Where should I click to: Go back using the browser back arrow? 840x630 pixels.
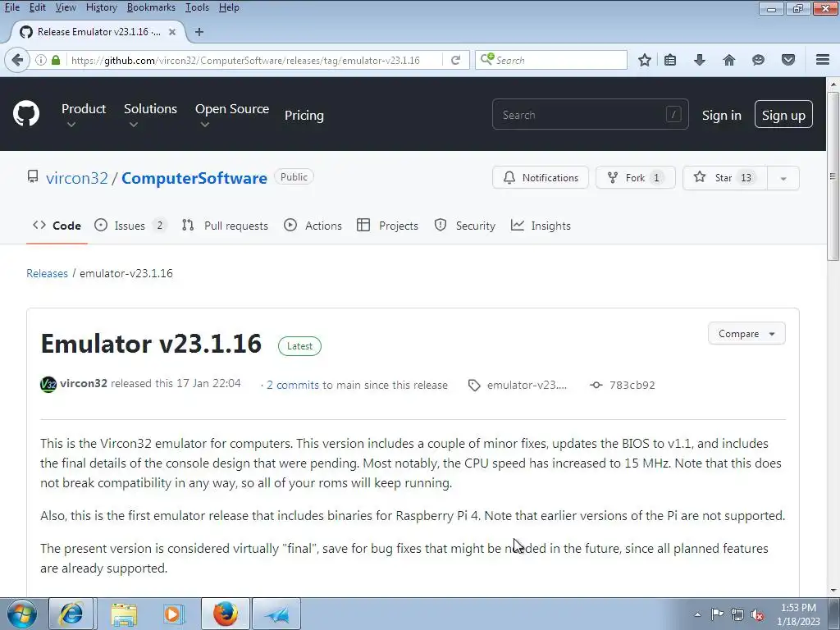(x=17, y=60)
